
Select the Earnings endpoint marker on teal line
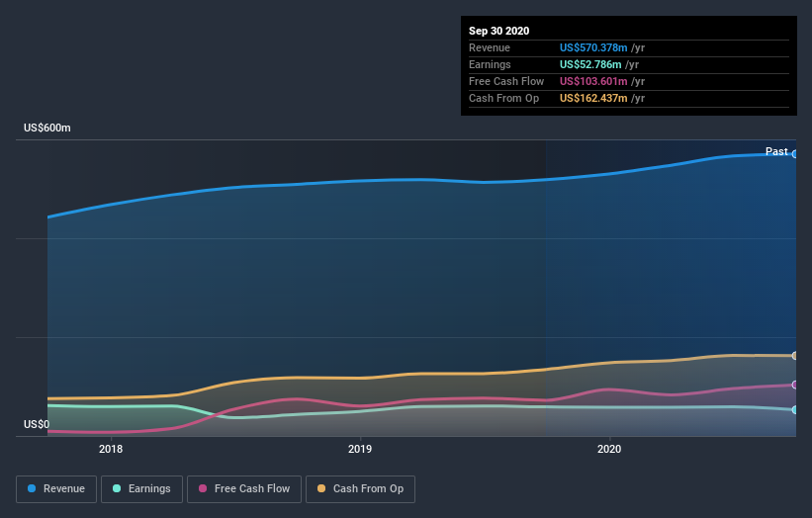pos(795,410)
